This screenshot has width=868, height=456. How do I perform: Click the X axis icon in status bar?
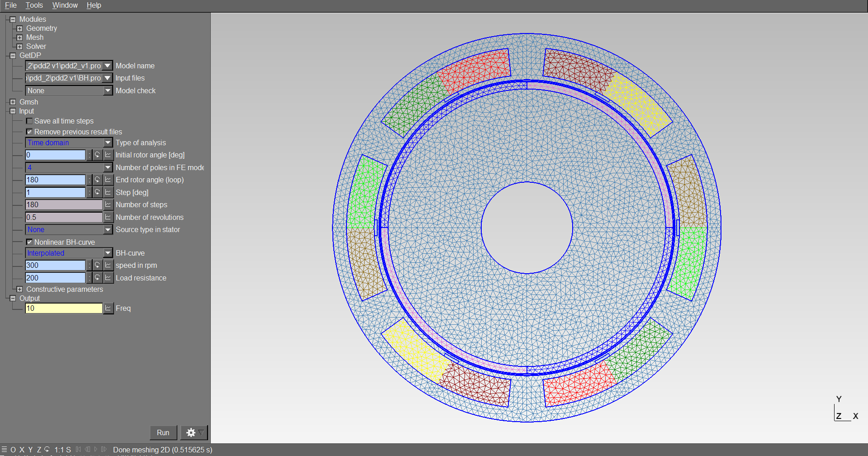[22, 449]
